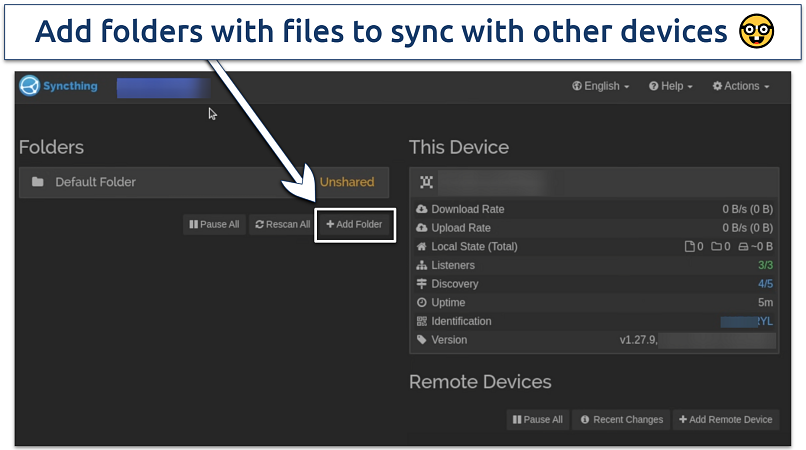Click the Unshared status label
This screenshot has width=806, height=450.
(x=346, y=182)
